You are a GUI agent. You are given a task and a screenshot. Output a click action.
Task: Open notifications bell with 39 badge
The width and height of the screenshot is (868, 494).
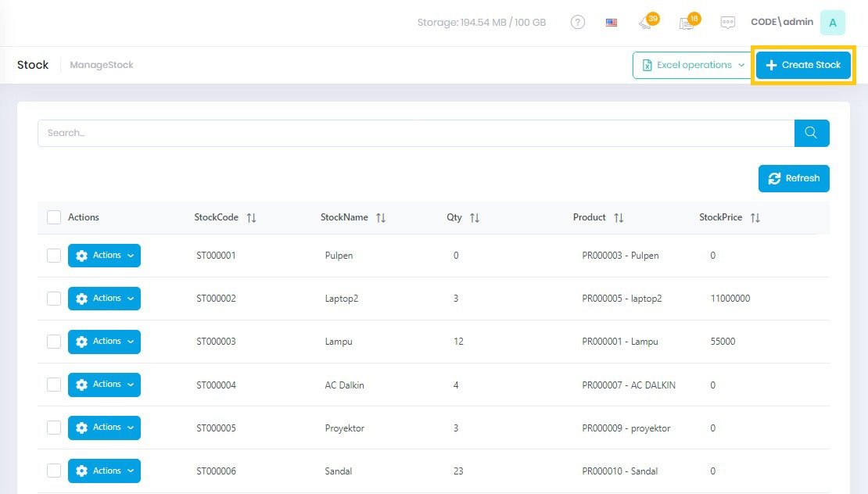(647, 23)
